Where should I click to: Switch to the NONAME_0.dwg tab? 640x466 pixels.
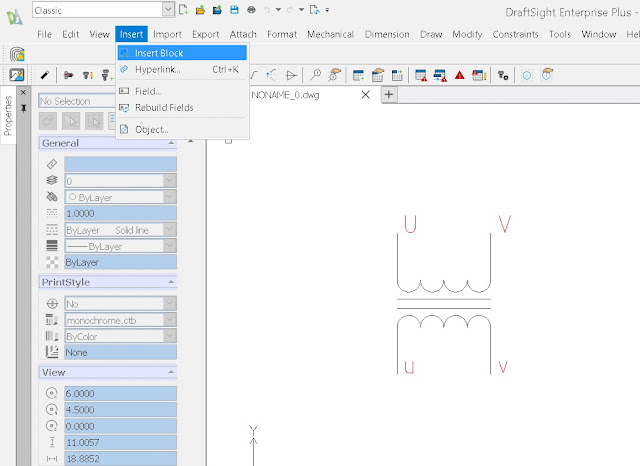click(285, 95)
